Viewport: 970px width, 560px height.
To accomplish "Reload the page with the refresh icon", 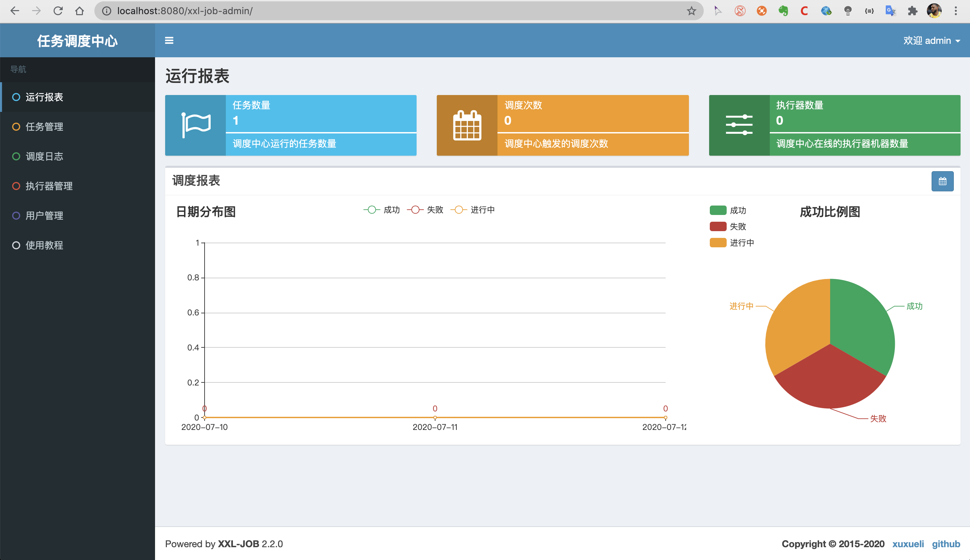I will point(58,11).
